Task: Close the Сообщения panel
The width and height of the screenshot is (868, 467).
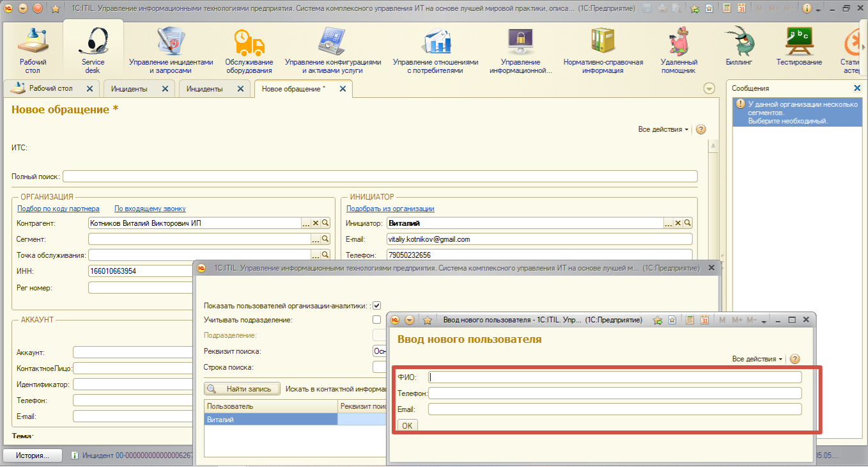Action: tap(857, 88)
